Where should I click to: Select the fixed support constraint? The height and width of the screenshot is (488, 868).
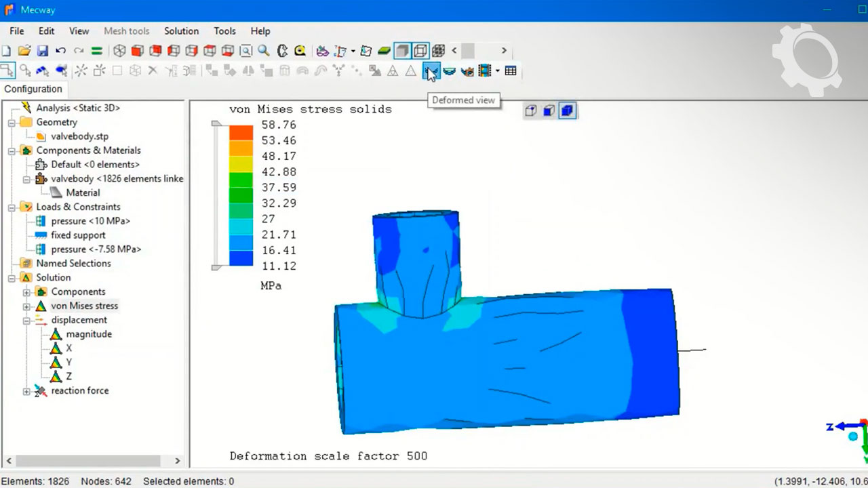pyautogui.click(x=78, y=235)
